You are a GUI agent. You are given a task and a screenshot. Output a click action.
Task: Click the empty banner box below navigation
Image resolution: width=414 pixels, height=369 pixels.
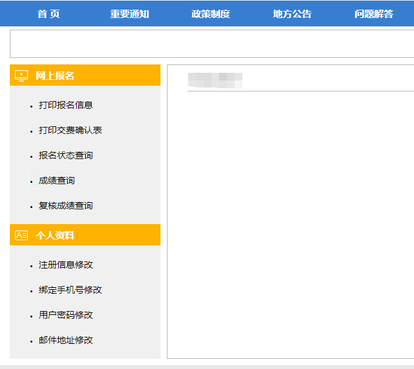pyautogui.click(x=212, y=44)
